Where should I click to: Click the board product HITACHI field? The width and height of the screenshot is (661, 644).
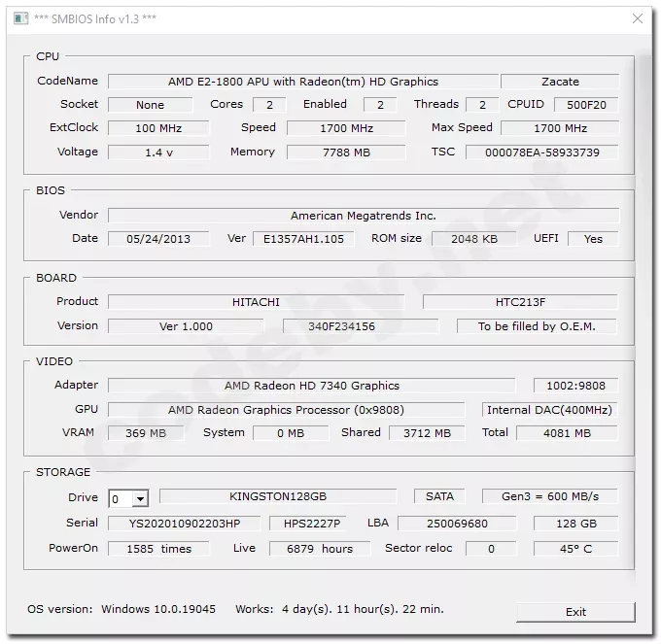click(x=256, y=302)
